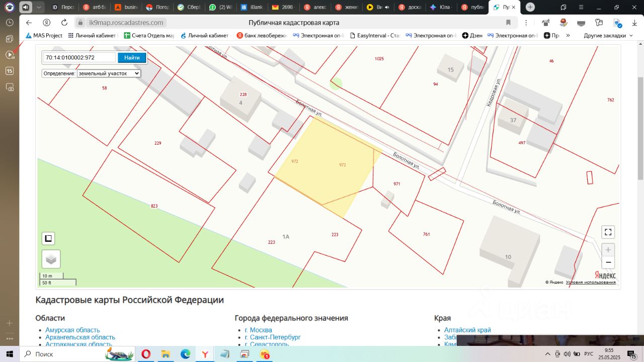Screen dimensions: 644x362
Task: Open Другие закладки folder dropdown
Action: click(x=608, y=36)
